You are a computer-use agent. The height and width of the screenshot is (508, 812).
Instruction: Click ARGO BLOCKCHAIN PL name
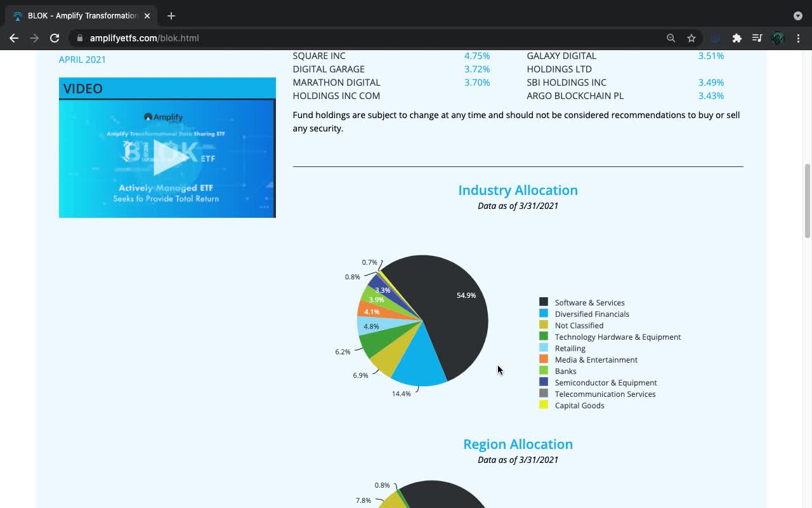[575, 96]
